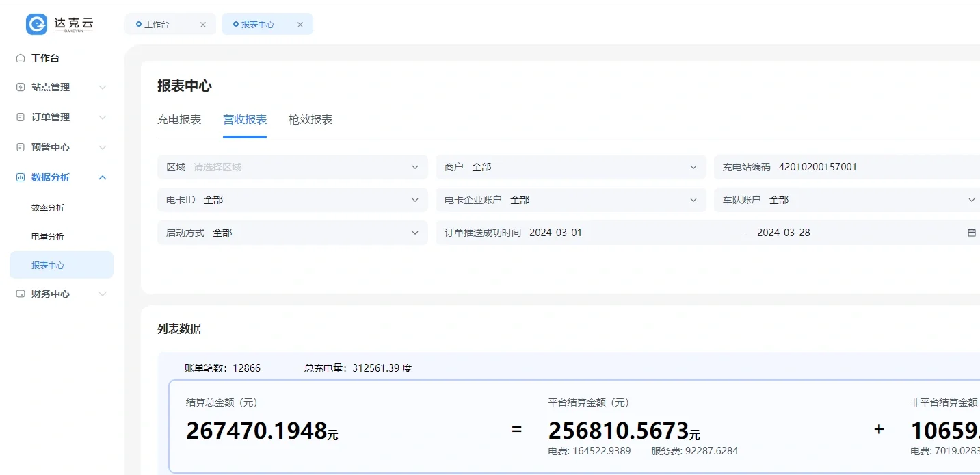The width and height of the screenshot is (980, 475).
Task: Open the 商户 dropdown
Action: click(570, 167)
